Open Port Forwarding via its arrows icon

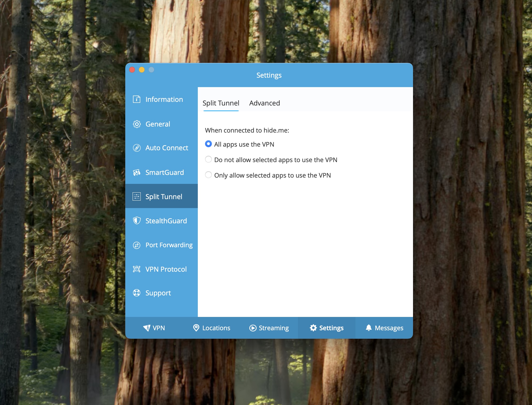[x=137, y=245]
